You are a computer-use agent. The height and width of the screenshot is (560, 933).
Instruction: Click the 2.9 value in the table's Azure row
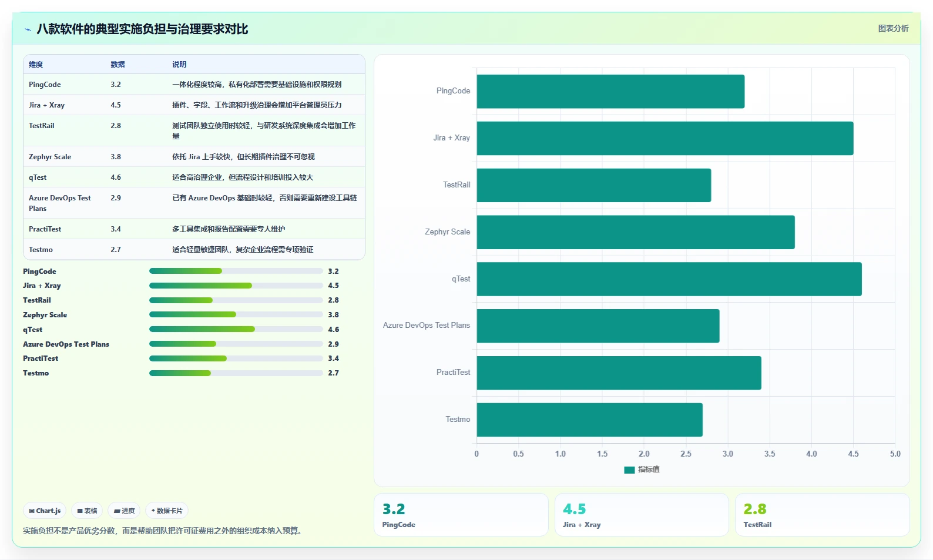tap(116, 198)
